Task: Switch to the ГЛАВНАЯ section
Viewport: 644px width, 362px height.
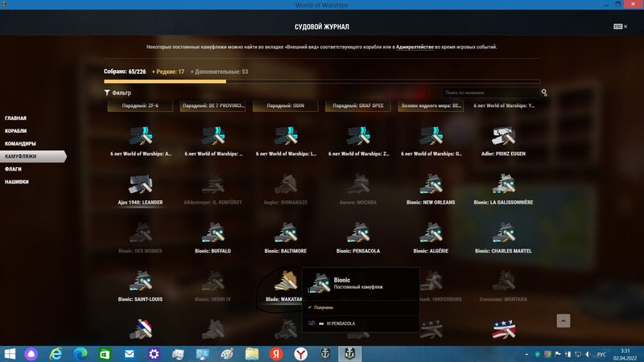Action: (15, 118)
